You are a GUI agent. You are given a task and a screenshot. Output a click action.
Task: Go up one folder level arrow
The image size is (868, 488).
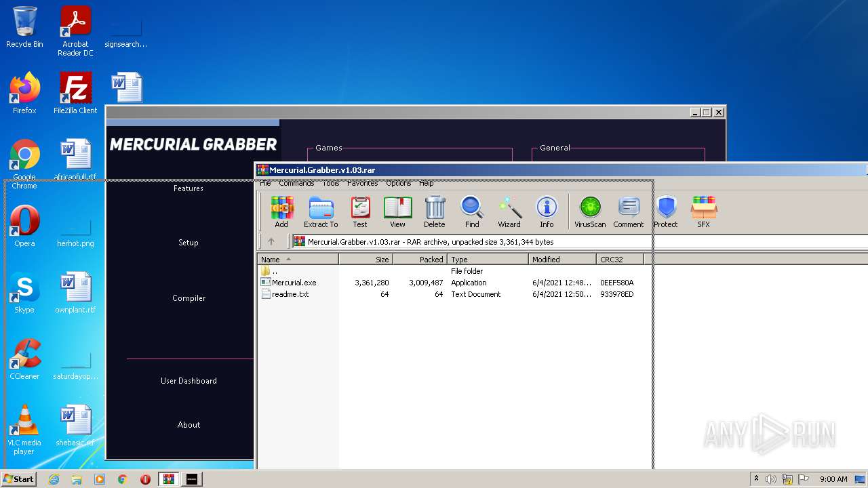(x=271, y=241)
